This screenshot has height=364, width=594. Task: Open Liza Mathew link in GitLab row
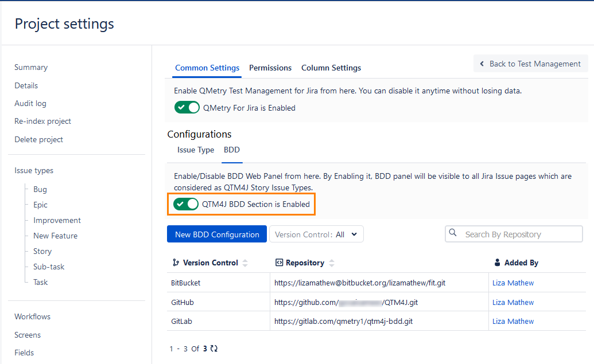point(513,321)
